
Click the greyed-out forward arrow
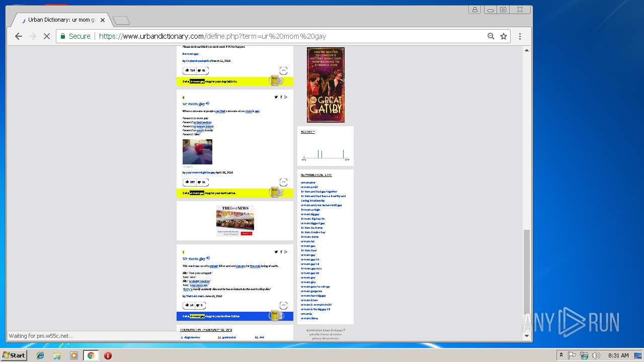(x=33, y=36)
